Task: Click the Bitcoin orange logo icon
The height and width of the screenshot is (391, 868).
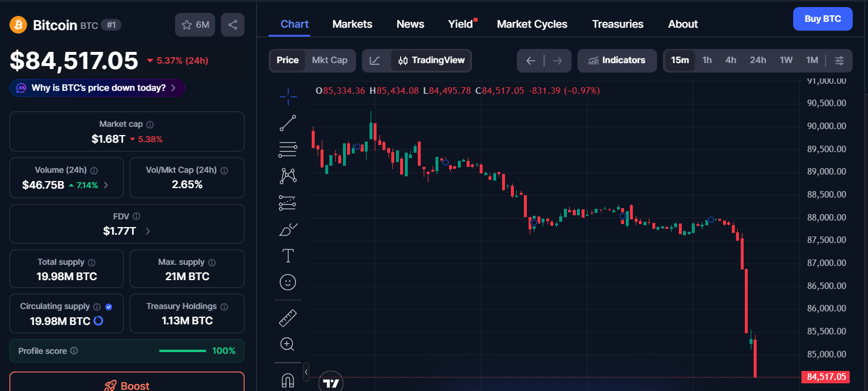Action: click(x=18, y=25)
